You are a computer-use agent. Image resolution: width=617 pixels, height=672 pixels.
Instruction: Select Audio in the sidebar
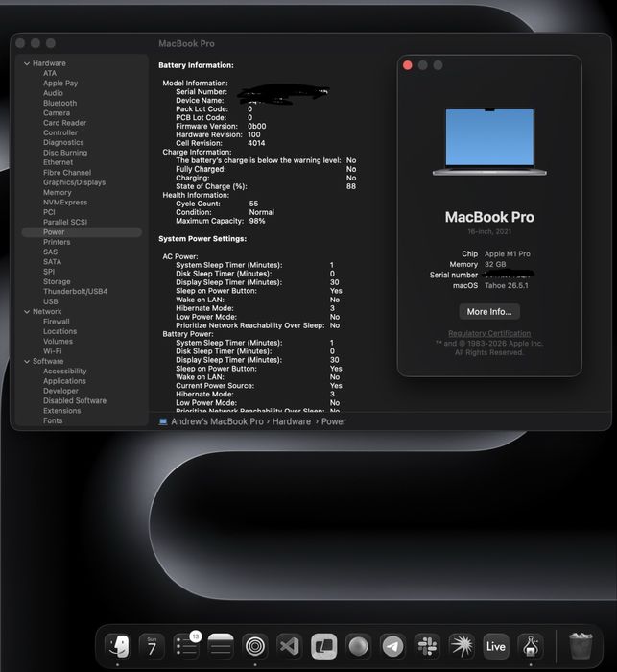pyautogui.click(x=53, y=93)
